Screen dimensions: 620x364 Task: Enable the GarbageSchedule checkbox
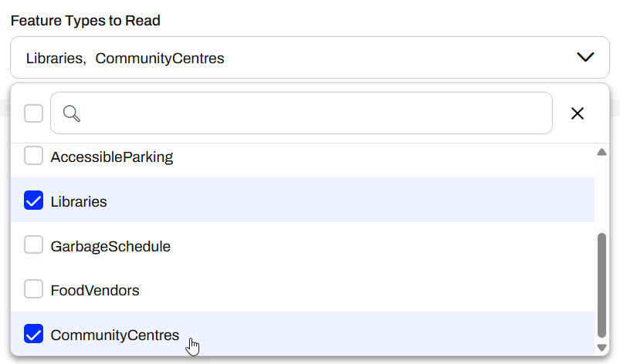[33, 246]
